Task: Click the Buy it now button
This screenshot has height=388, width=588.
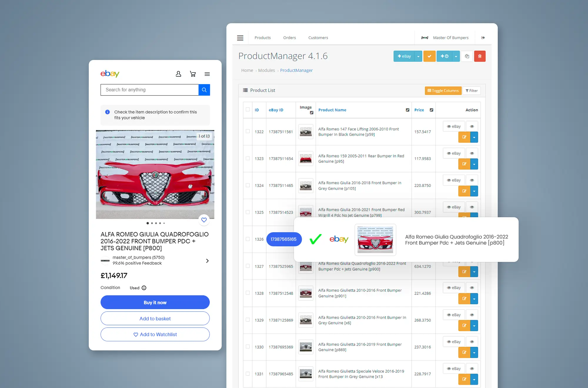Action: click(155, 302)
